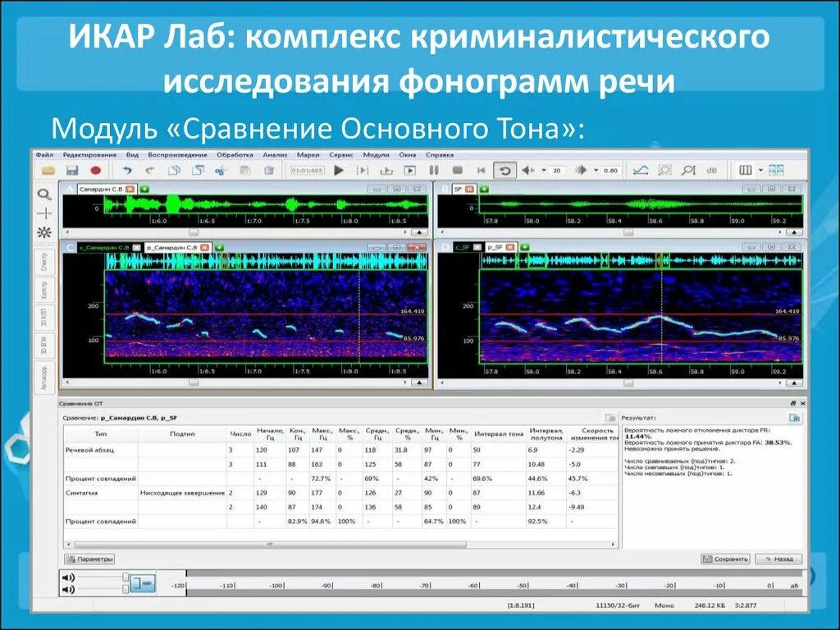Copy results with icon in Результат panel
Image resolution: width=840 pixels, height=630 pixels.
795,418
